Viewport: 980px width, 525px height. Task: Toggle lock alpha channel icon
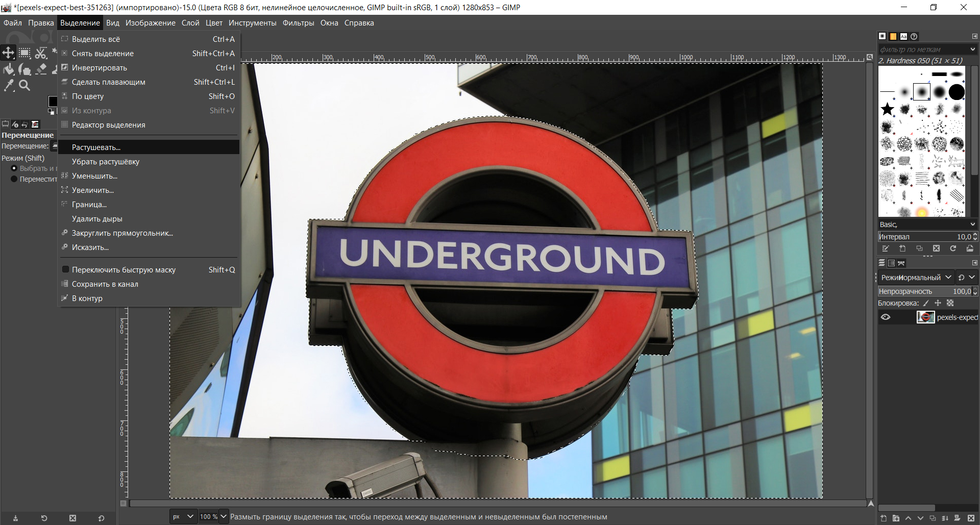pyautogui.click(x=950, y=303)
